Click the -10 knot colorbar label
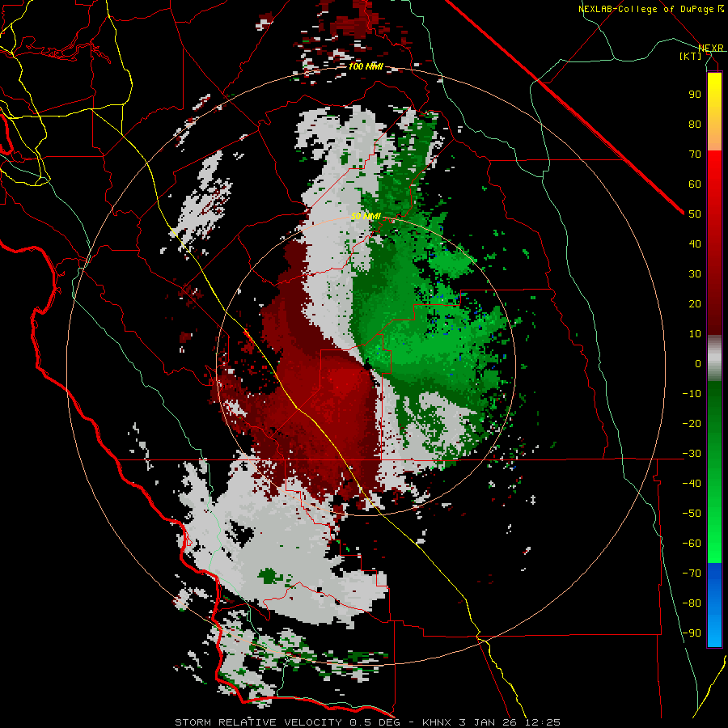 [x=692, y=394]
